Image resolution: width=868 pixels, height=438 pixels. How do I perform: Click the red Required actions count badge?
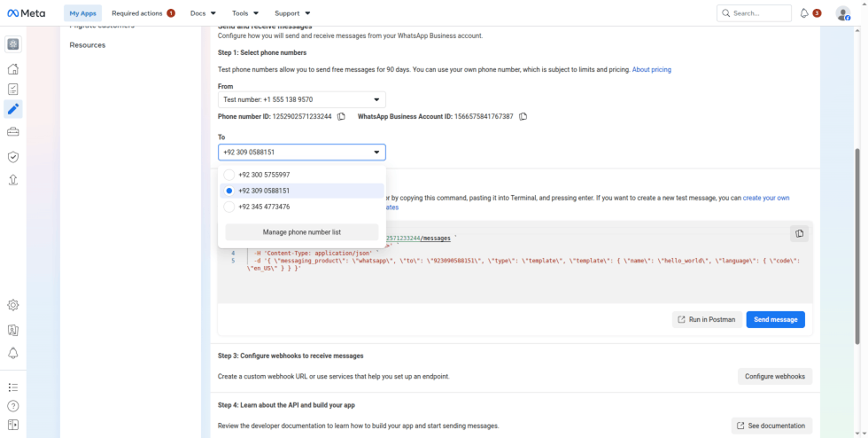coord(170,12)
